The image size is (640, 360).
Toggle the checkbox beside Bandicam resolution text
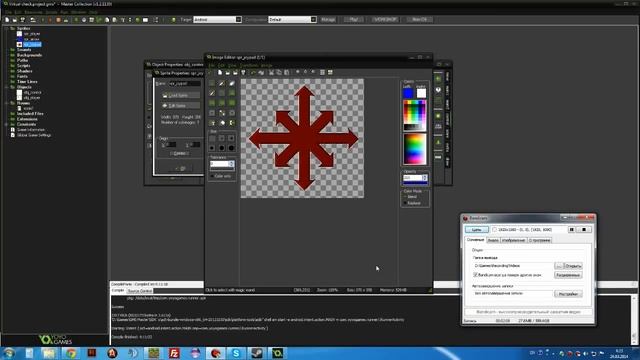click(494, 230)
